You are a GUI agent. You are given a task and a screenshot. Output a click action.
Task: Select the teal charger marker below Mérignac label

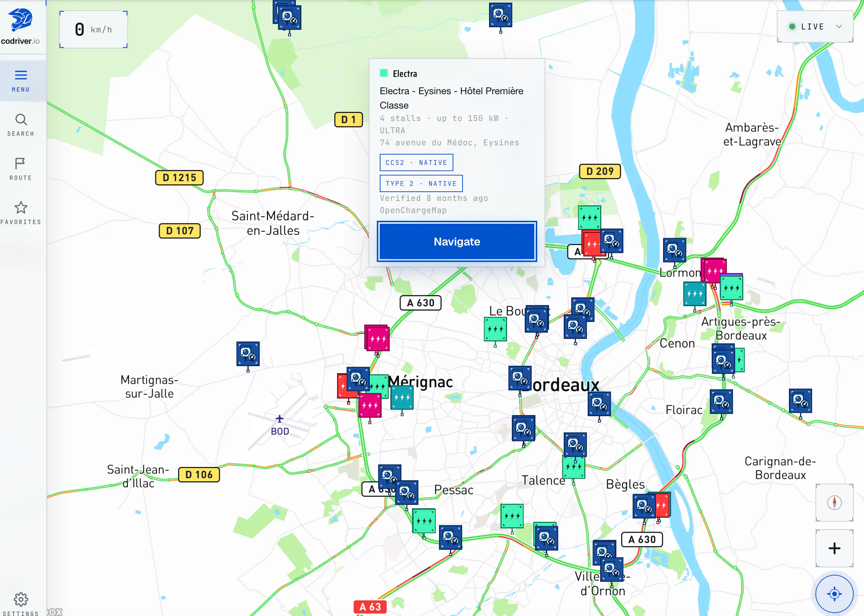(402, 397)
